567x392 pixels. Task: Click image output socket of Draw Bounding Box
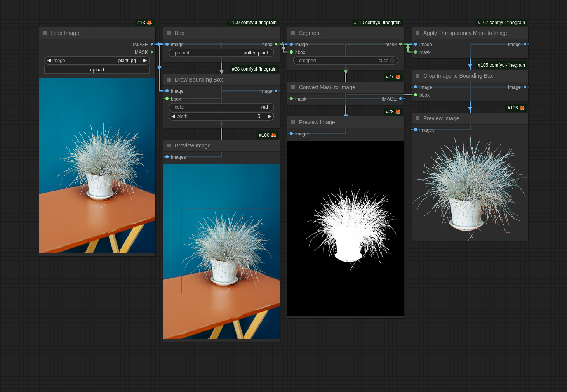pyautogui.click(x=276, y=91)
